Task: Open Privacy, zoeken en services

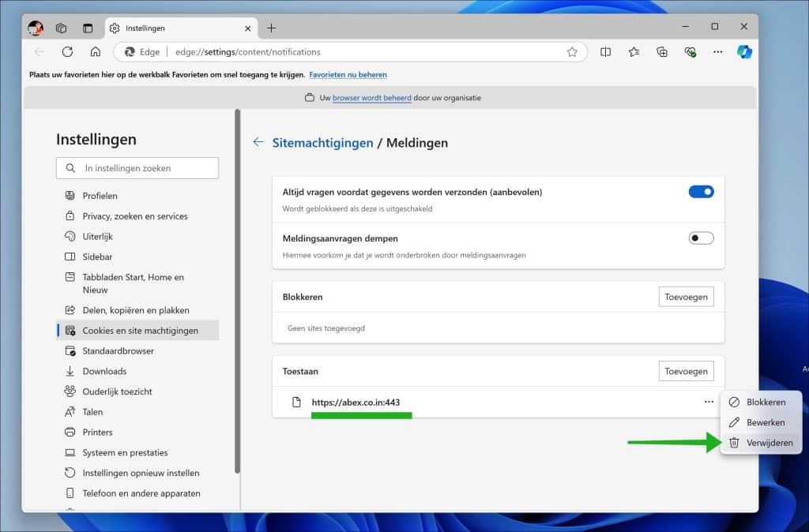Action: pyautogui.click(x=137, y=216)
